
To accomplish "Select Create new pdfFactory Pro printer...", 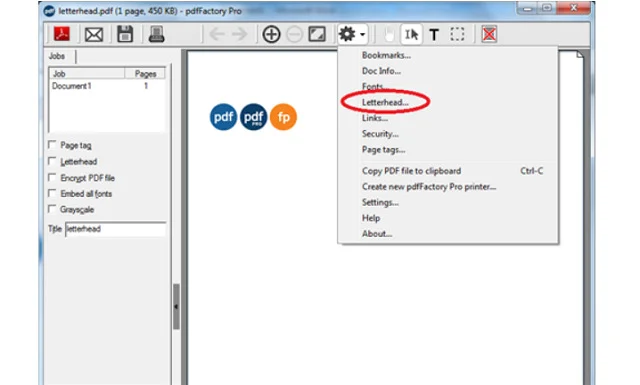I will tap(429, 187).
